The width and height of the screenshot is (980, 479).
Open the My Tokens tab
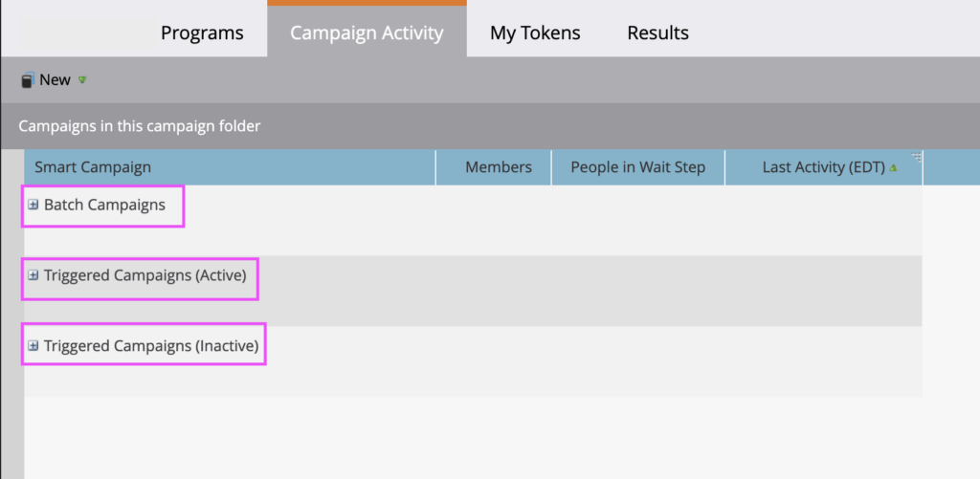(535, 33)
